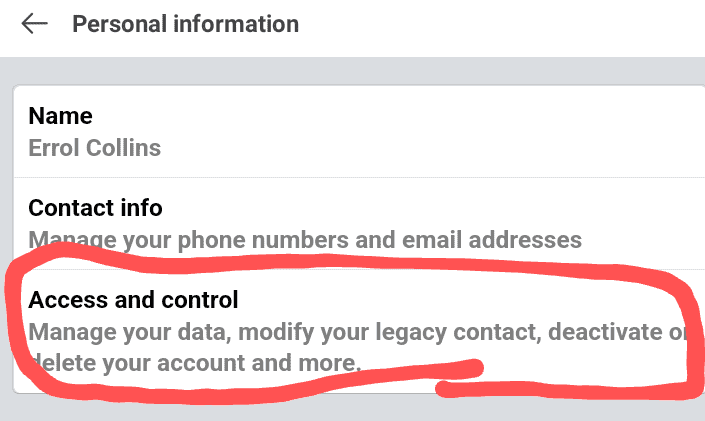
Task: Go back using the left arrow icon
Action: (x=35, y=23)
